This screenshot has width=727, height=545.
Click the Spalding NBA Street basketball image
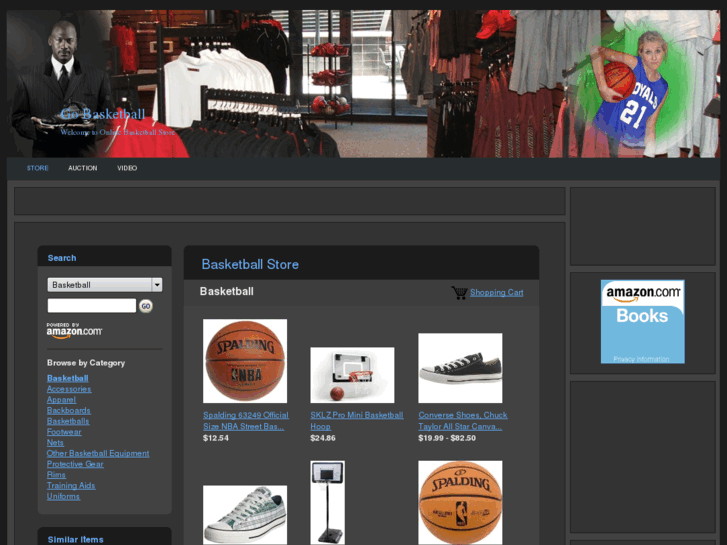(245, 361)
